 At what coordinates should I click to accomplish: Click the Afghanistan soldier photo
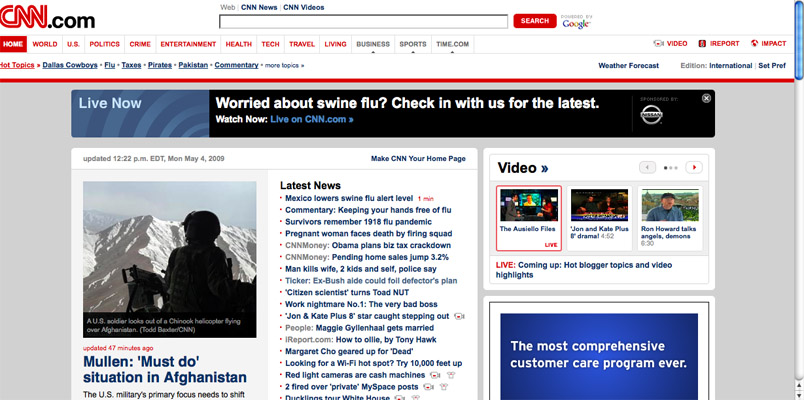[170, 259]
